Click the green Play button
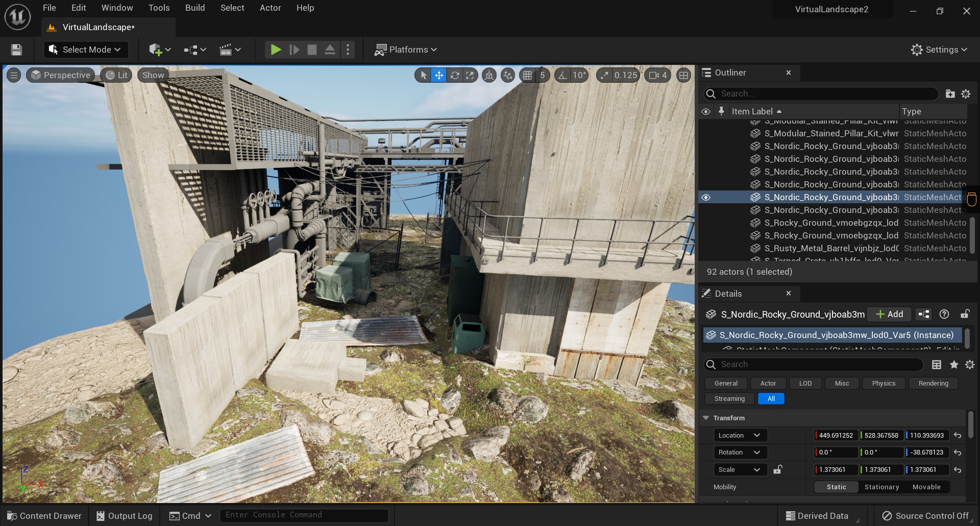This screenshot has width=980, height=526. pos(276,50)
